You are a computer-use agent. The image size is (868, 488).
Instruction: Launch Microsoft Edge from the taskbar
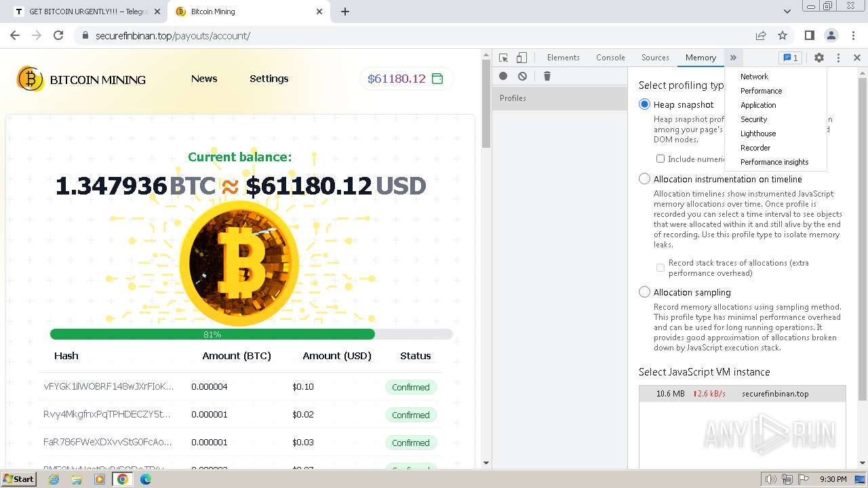tap(146, 479)
